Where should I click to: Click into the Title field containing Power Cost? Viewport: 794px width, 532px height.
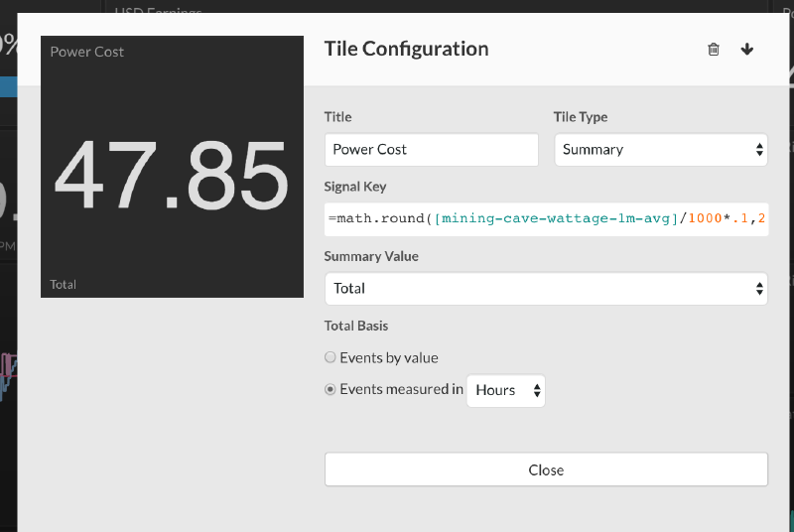coord(431,150)
